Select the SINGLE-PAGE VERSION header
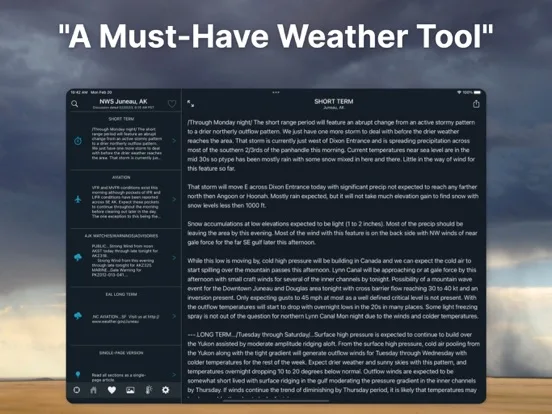 (121, 353)
